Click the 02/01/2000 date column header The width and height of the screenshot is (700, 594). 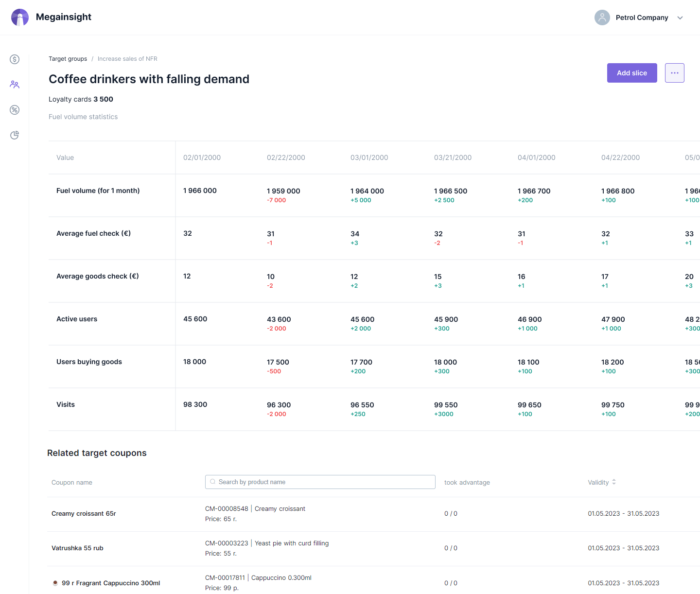click(202, 157)
